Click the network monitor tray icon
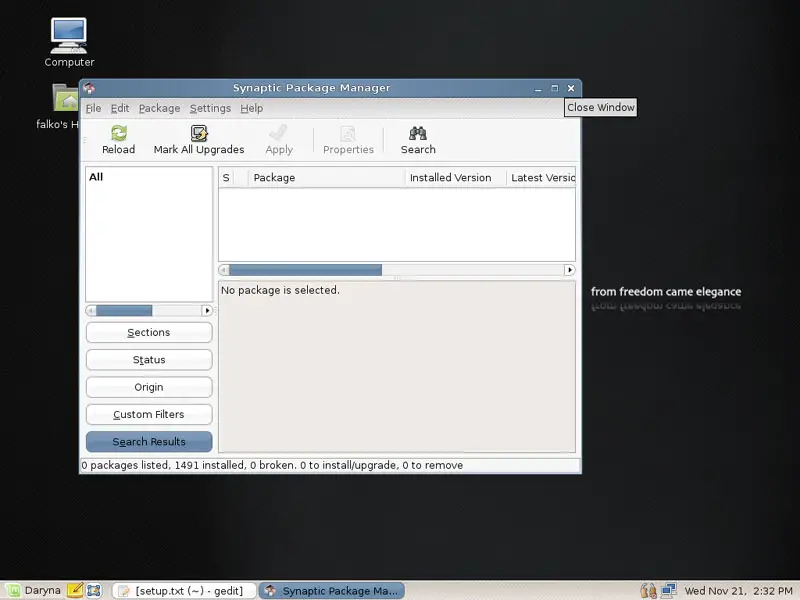The height and width of the screenshot is (600, 800). [x=668, y=590]
